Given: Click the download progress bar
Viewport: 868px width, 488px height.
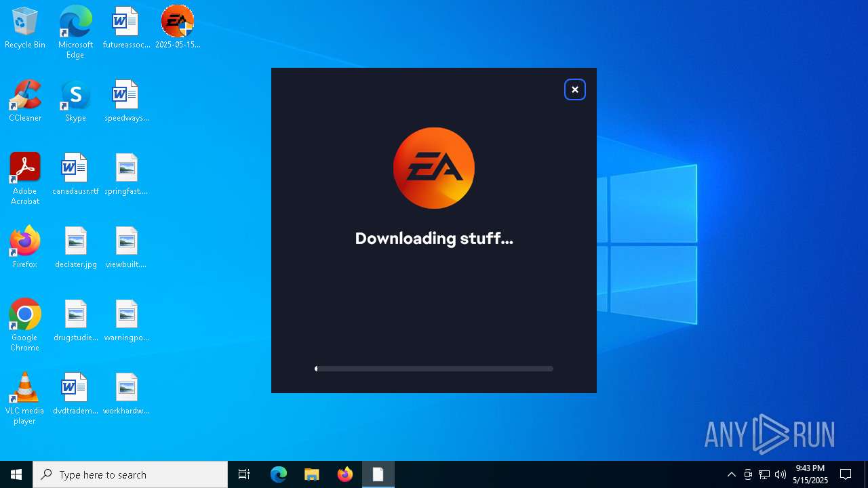Looking at the screenshot, I should coord(434,369).
